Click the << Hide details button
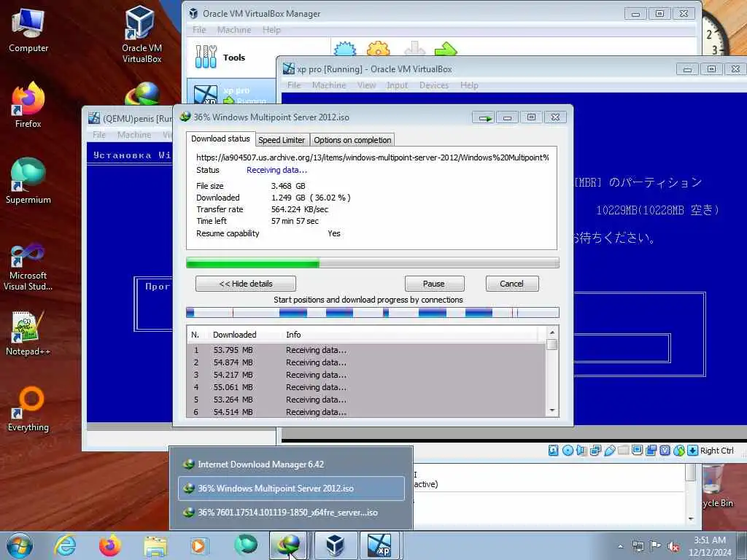Screen dimensions: 747x560 point(245,284)
